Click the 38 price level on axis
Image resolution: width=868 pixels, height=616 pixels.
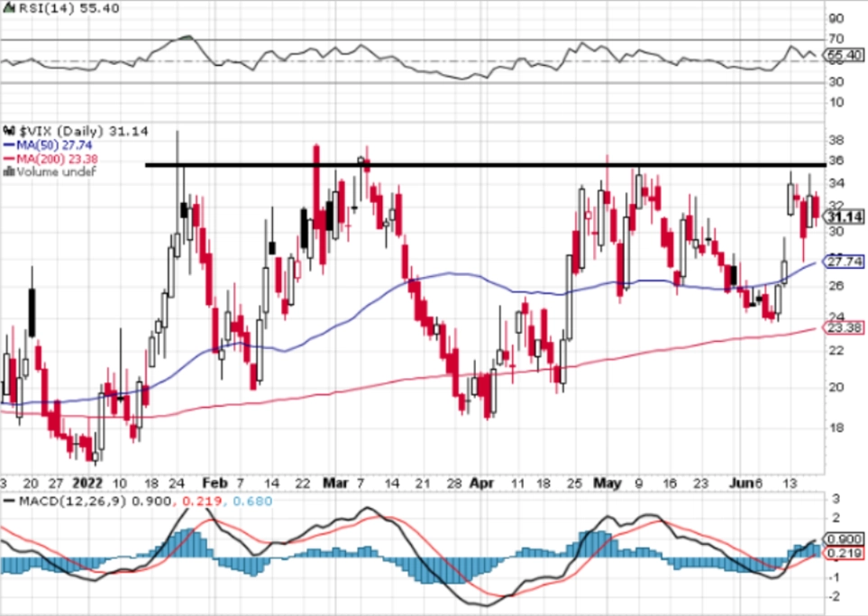(836, 140)
